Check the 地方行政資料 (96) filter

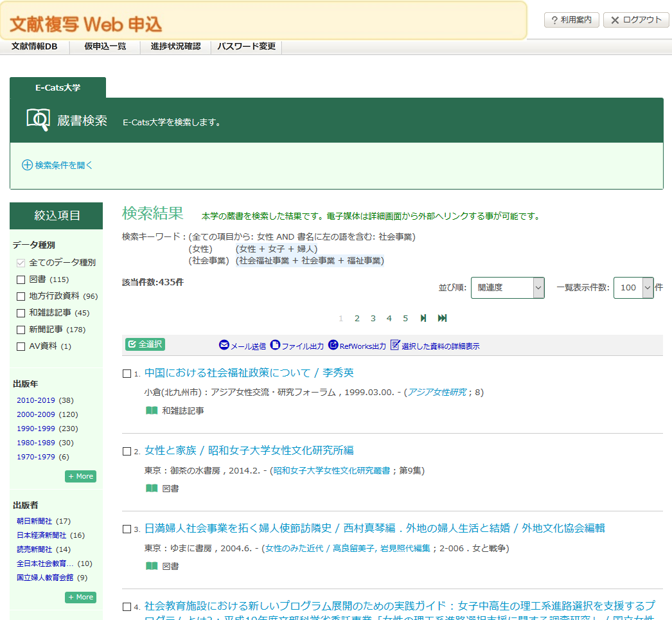pos(21,296)
